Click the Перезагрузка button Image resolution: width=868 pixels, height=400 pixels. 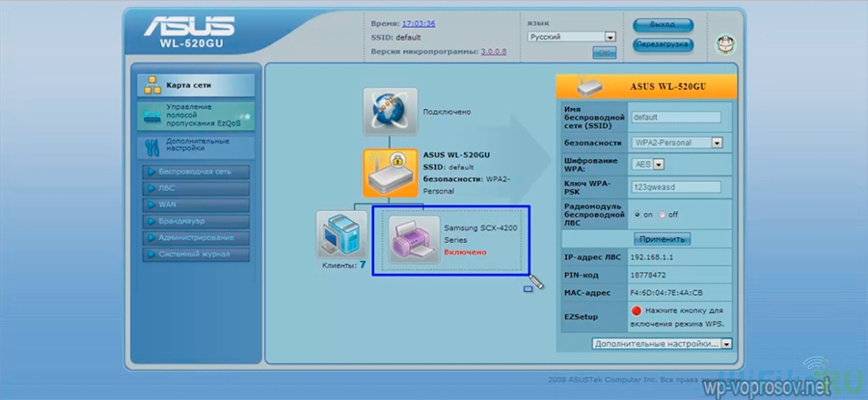click(x=664, y=44)
